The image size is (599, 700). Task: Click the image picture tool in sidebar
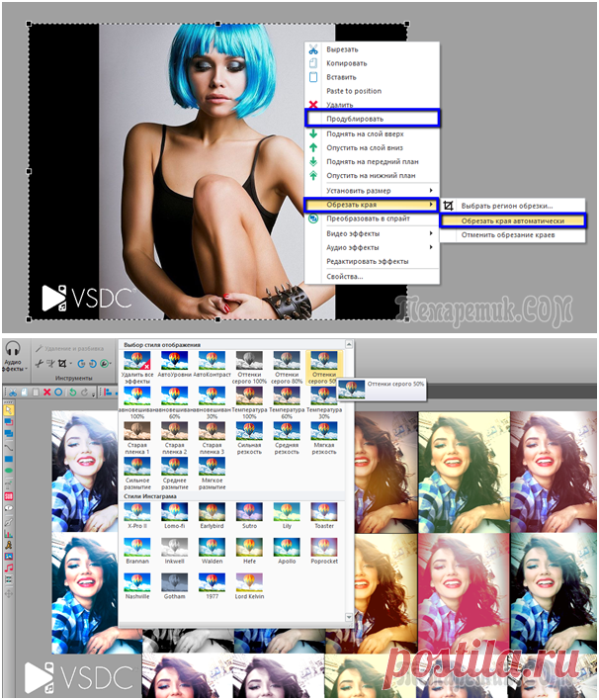[x=9, y=557]
